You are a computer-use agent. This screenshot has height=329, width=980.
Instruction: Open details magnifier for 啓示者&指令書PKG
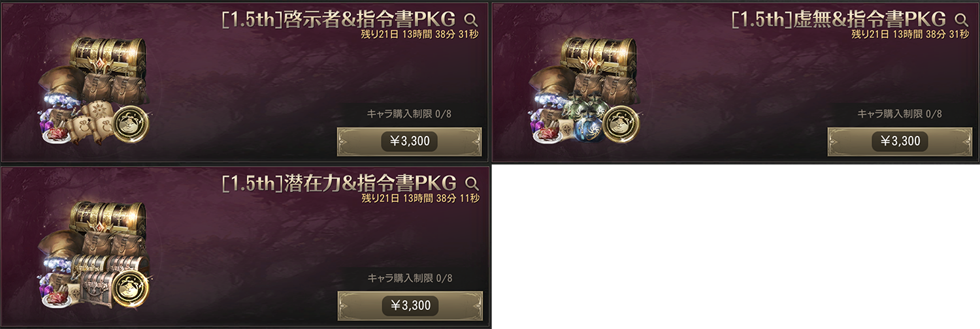point(471,18)
